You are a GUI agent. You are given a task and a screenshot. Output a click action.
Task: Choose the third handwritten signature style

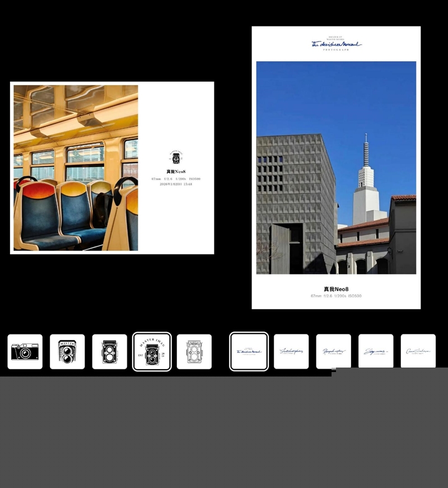[334, 352]
